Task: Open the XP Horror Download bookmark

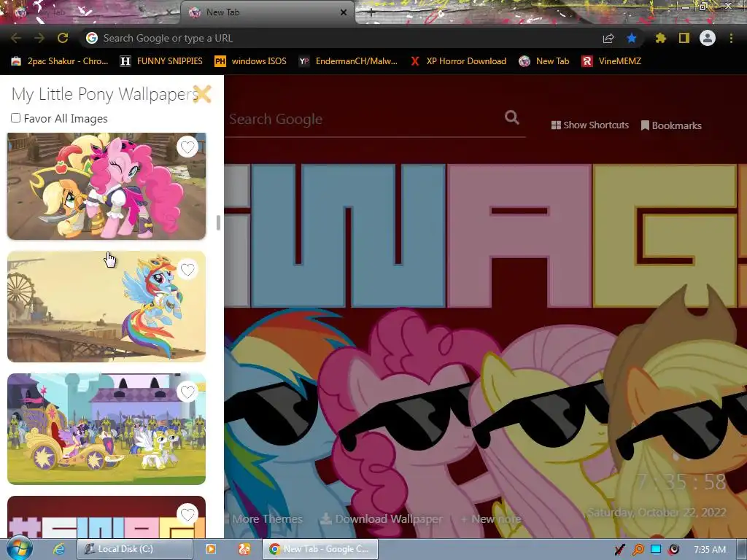Action: pos(458,61)
